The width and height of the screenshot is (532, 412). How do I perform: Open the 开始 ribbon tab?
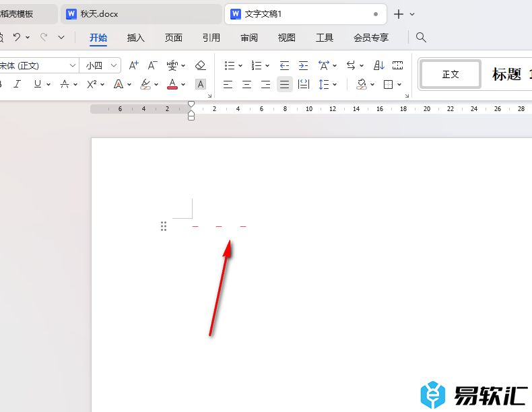98,38
